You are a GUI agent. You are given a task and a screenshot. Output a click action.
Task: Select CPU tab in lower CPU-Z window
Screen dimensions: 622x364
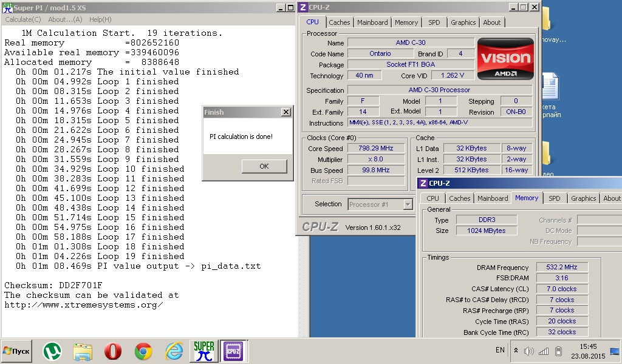(x=432, y=198)
